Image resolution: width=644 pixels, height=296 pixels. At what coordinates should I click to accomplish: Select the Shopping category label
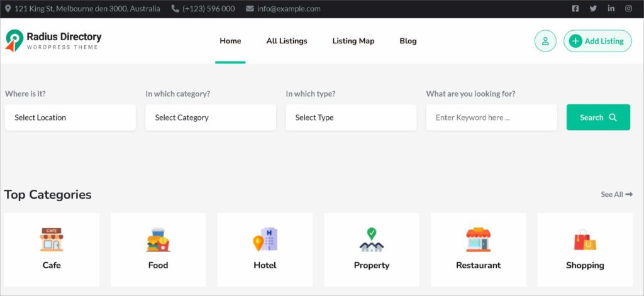585,266
